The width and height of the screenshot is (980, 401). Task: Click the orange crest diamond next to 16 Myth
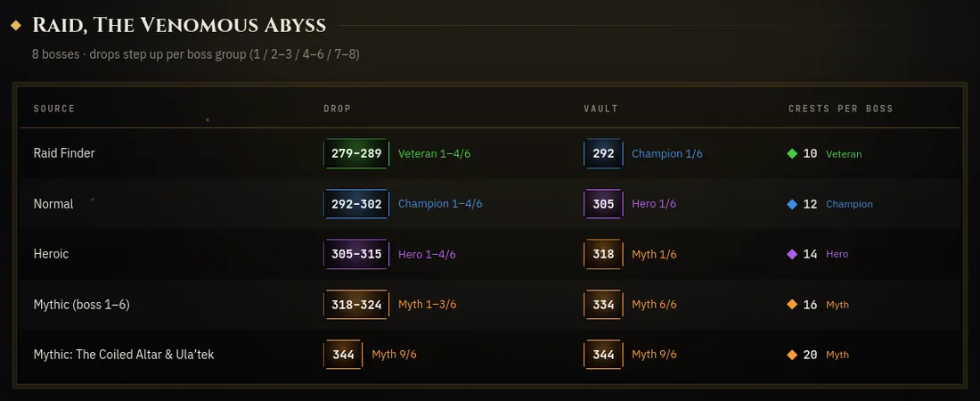[x=792, y=305]
